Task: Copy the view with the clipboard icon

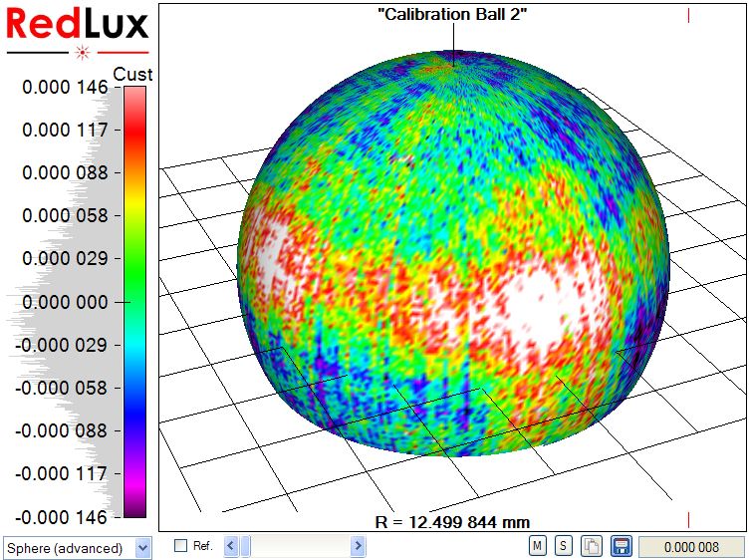Action: pos(592,546)
